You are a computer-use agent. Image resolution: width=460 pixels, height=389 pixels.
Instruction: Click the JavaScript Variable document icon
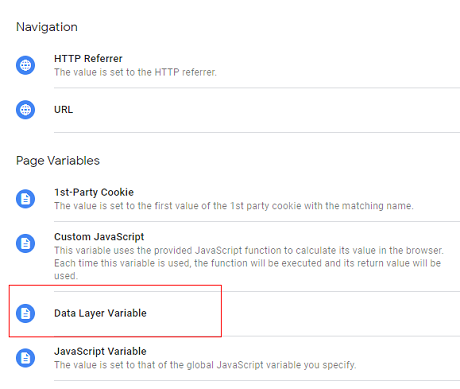tap(25, 358)
